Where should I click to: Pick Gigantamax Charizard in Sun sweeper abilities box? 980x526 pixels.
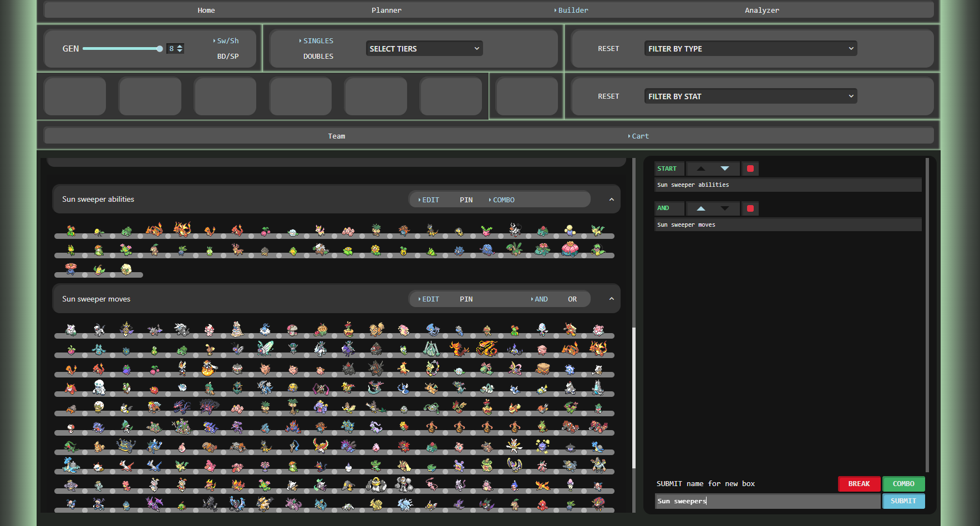182,229
